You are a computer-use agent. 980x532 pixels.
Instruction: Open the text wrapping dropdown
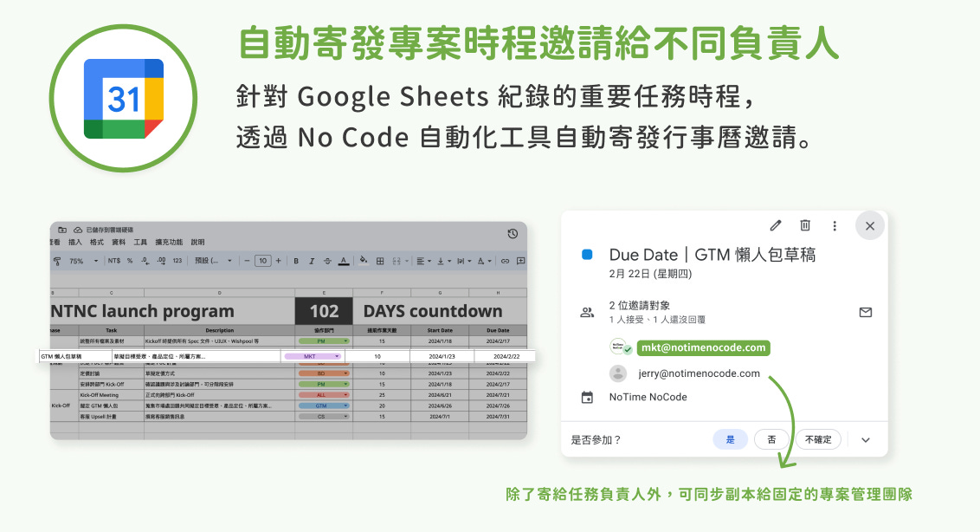point(464,261)
